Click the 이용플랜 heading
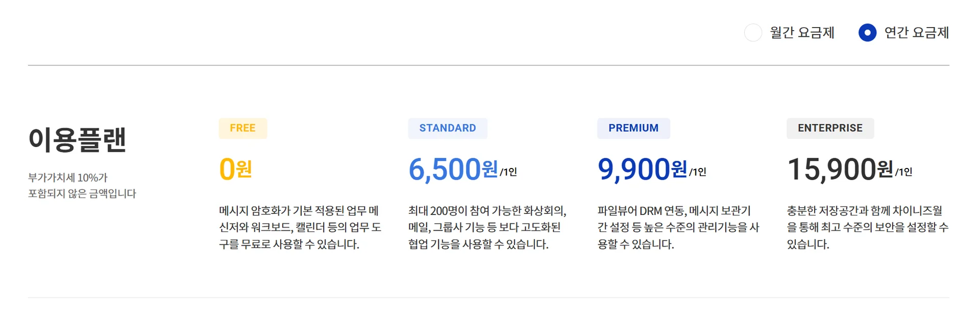This screenshot has width=980, height=312. [77, 139]
